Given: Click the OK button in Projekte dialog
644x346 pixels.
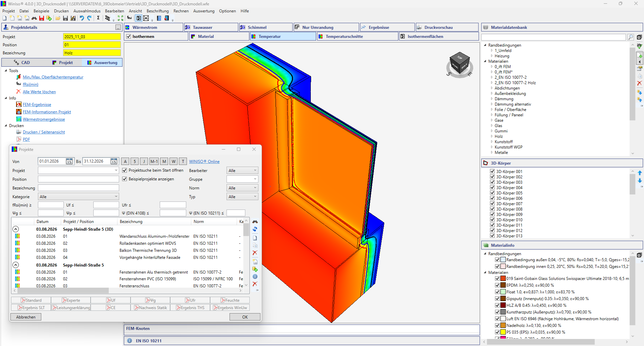Looking at the screenshot, I should (x=245, y=317).
